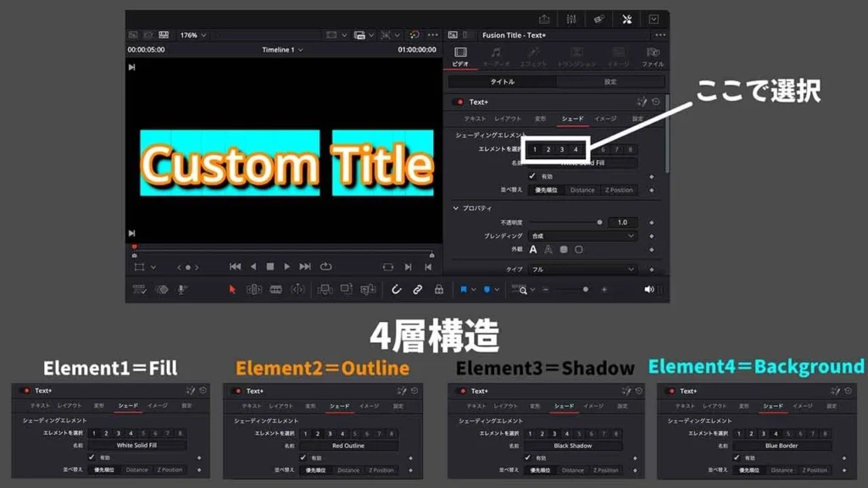Select shading element 4 in main inspector

[x=576, y=150]
